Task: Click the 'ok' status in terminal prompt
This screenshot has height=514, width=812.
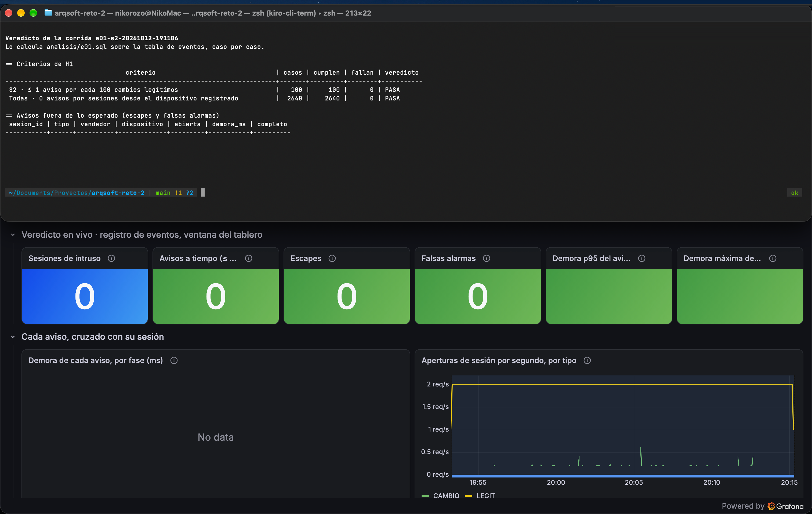Action: point(795,193)
